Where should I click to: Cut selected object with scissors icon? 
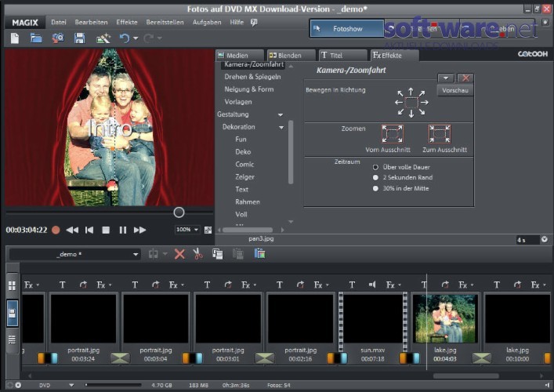[x=197, y=254]
